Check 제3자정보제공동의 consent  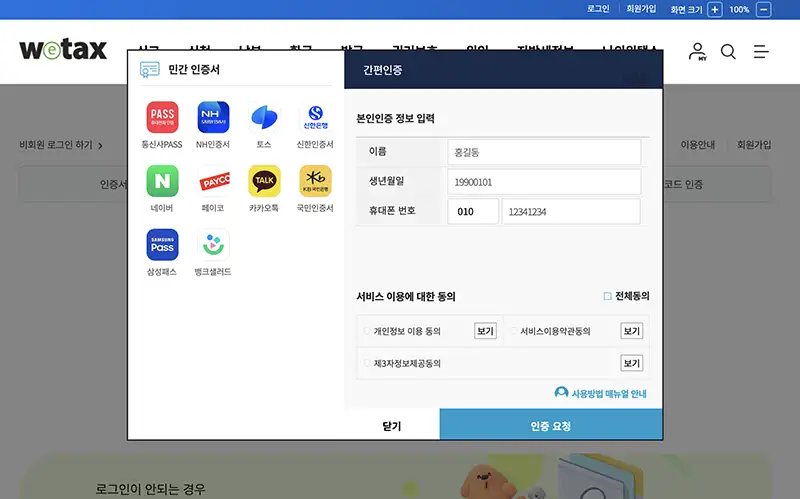click(367, 363)
